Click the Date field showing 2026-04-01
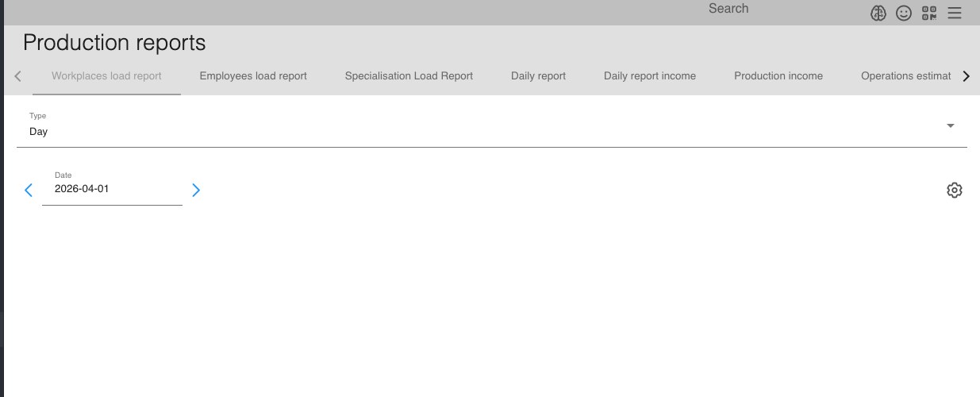The height and width of the screenshot is (397, 980). click(x=111, y=190)
